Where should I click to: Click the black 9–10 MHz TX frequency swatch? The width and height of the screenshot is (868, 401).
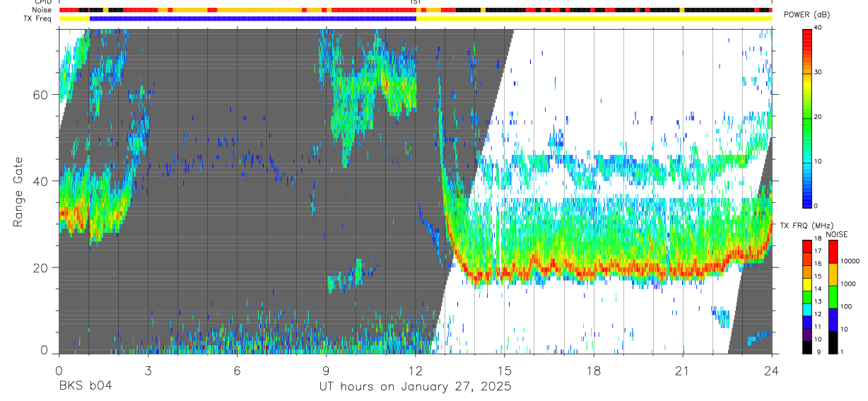pyautogui.click(x=807, y=347)
